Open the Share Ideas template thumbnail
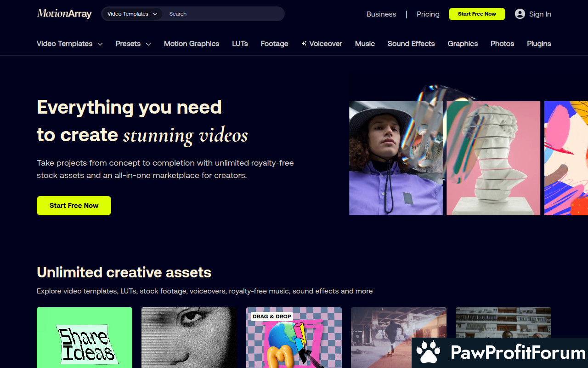The image size is (588, 368). [85, 338]
